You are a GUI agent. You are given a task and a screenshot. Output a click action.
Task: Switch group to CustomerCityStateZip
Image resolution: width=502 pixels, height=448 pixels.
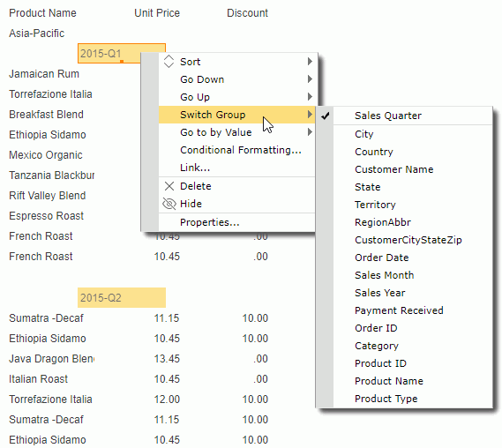click(413, 240)
